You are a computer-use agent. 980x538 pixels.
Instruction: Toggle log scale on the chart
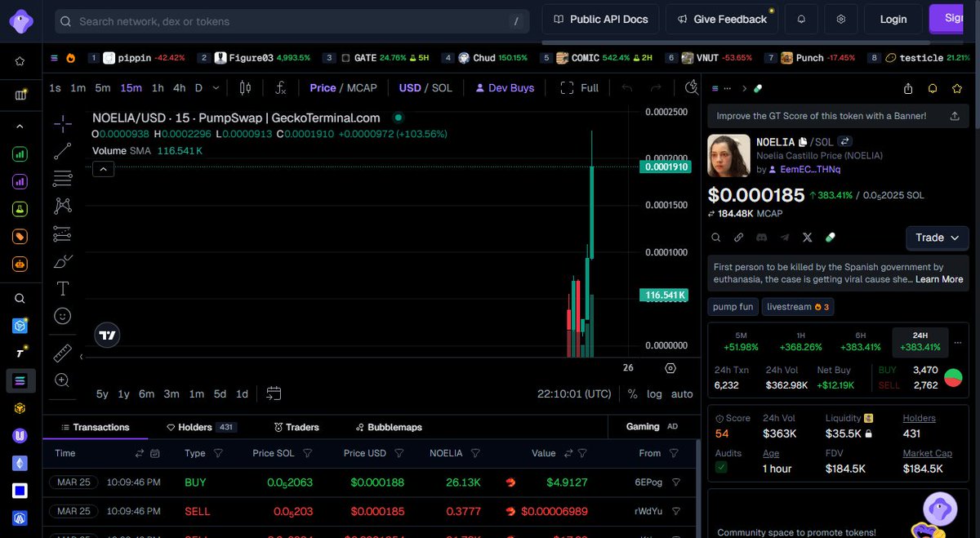pyautogui.click(x=654, y=393)
